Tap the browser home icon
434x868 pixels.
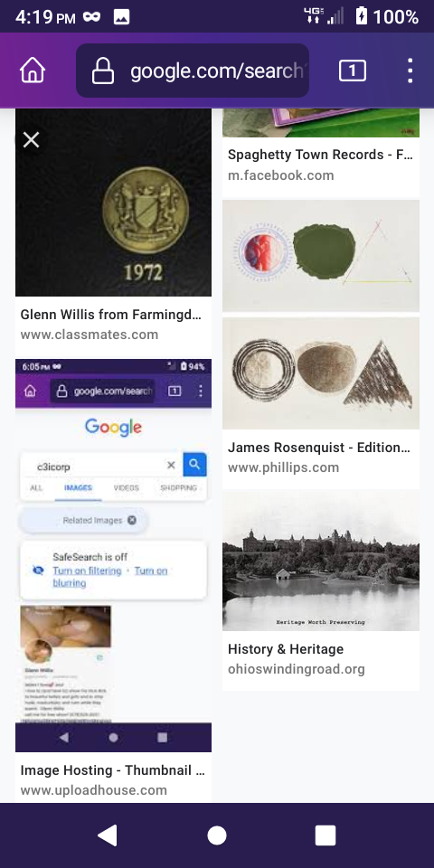pos(33,71)
